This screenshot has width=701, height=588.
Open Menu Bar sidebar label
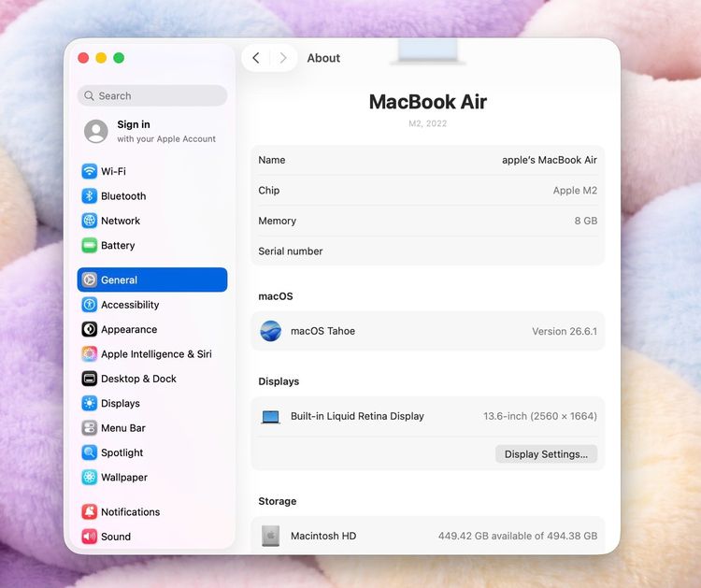pyautogui.click(x=123, y=428)
